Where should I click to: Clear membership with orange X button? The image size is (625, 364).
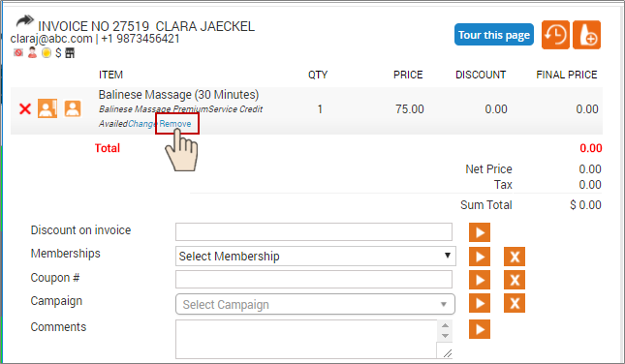pyautogui.click(x=515, y=257)
